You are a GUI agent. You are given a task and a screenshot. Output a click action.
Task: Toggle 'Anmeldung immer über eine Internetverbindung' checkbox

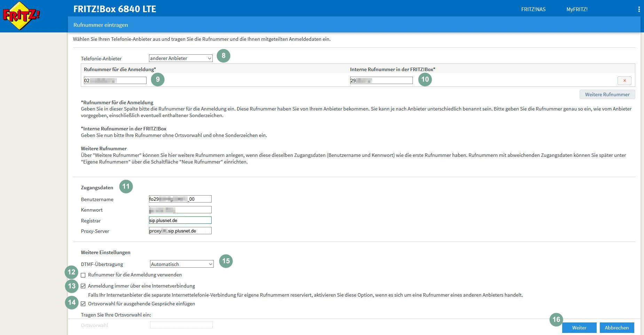83,286
